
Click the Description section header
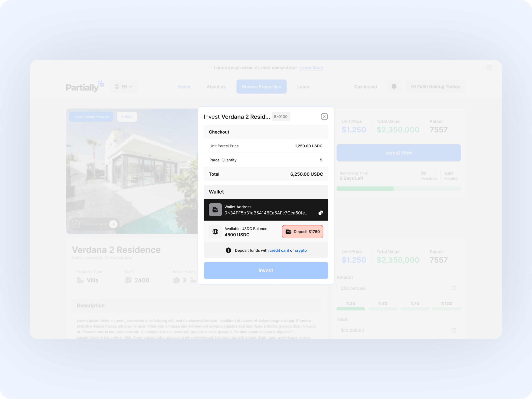[196, 306]
